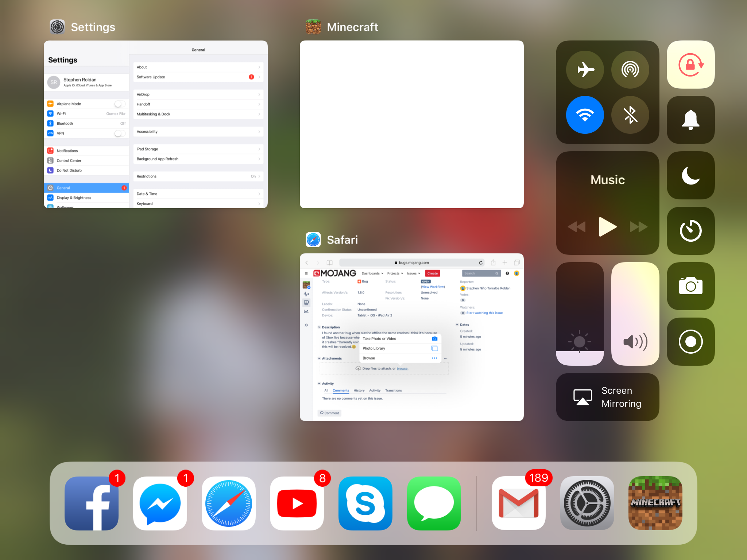Disable rotation lock
747x560 pixels.
[690, 65]
